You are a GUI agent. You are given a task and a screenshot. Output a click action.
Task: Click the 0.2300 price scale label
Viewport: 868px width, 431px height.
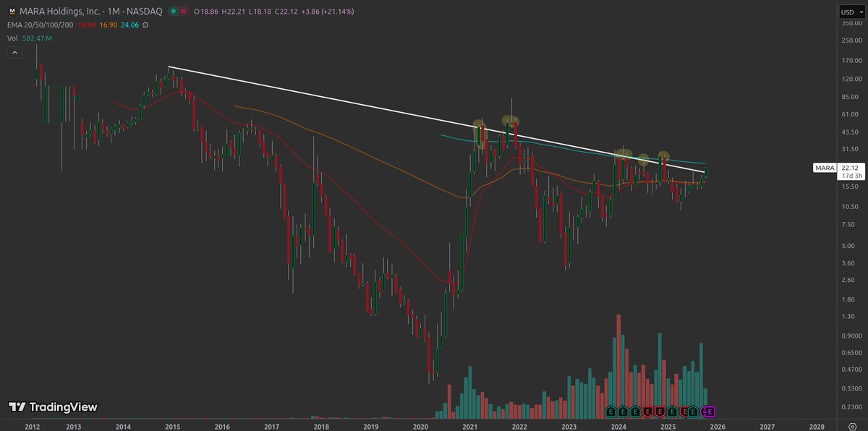click(x=851, y=409)
